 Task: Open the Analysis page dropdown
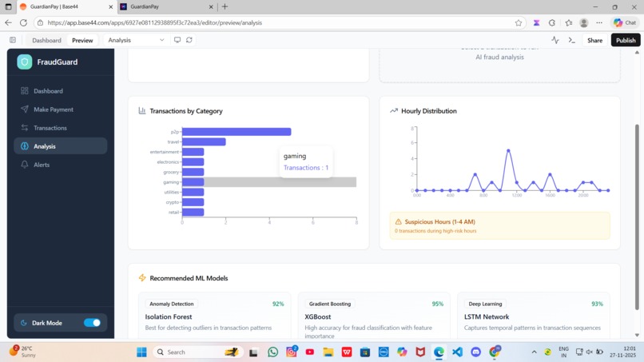click(x=136, y=40)
